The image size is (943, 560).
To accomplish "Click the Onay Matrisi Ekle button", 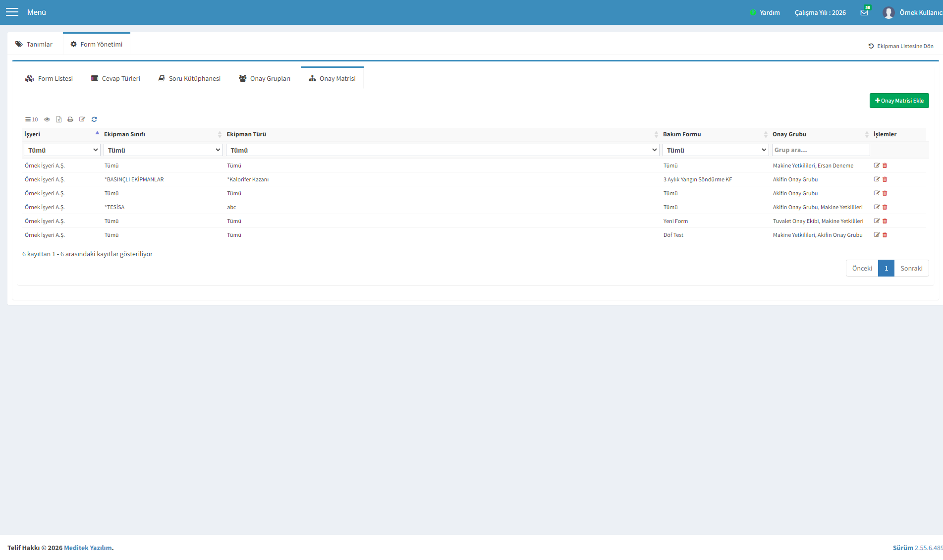I will pyautogui.click(x=899, y=101).
